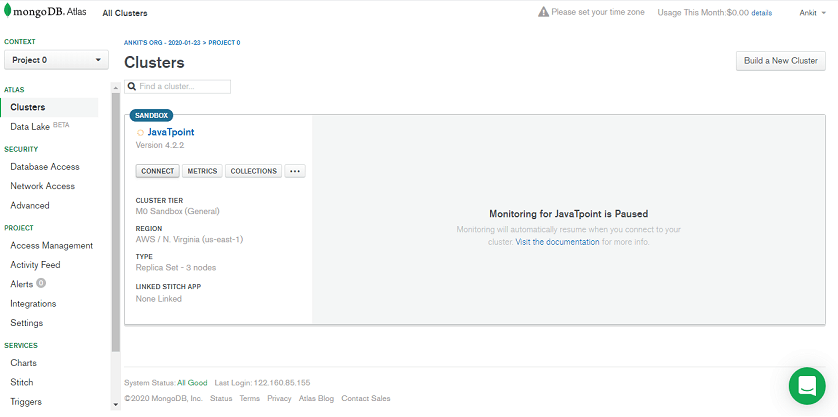
Task: Click usage details link
Action: 762,13
